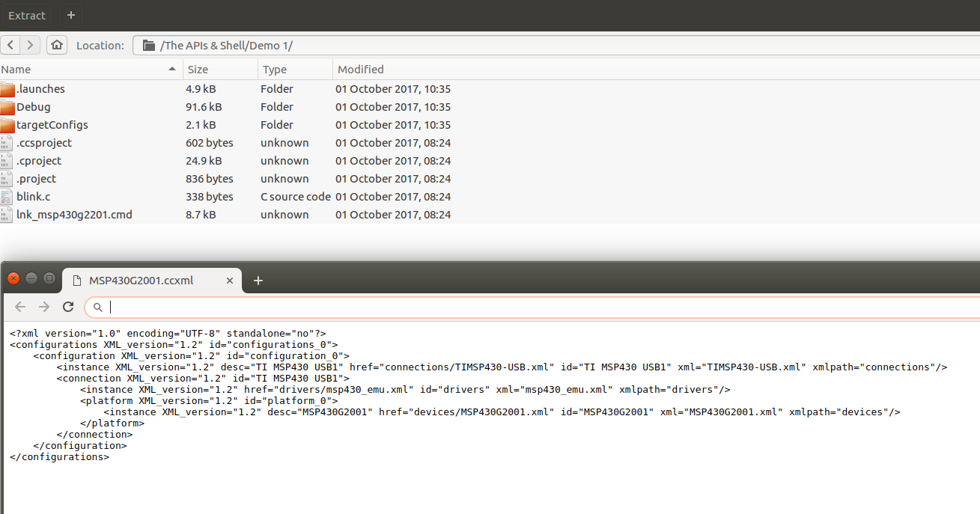Go back in archive navigation
The image size is (980, 514).
click(x=10, y=45)
